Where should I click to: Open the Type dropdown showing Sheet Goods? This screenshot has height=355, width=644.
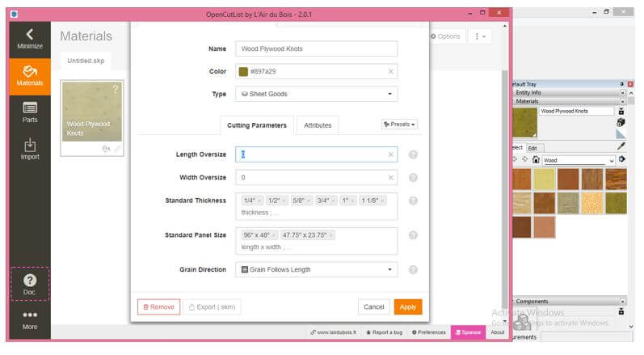click(316, 94)
